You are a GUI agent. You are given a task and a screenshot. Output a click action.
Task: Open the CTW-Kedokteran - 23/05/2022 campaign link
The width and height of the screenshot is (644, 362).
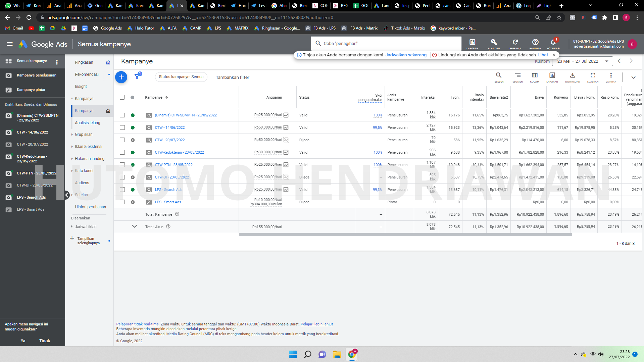click(x=179, y=152)
